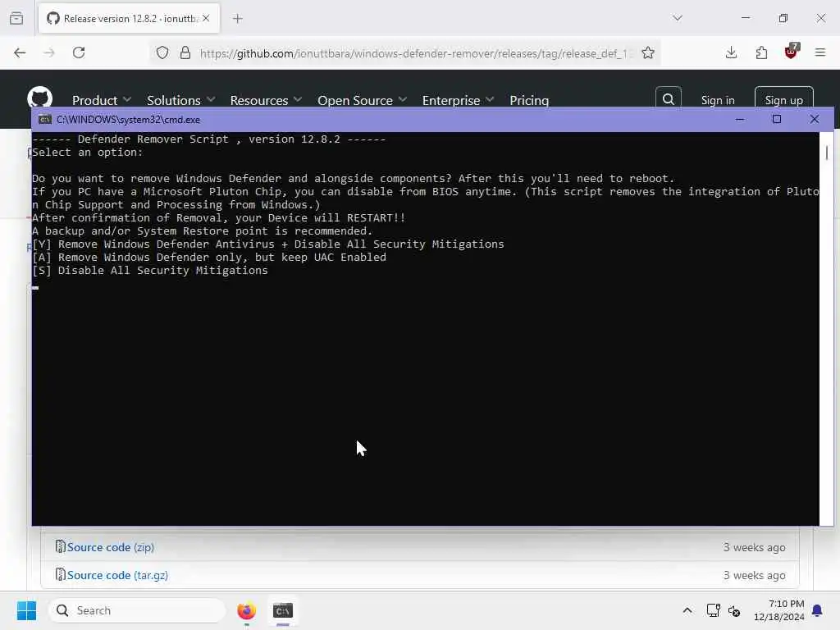
Task: Expand the Resources menu on GitHub
Action: point(267,100)
